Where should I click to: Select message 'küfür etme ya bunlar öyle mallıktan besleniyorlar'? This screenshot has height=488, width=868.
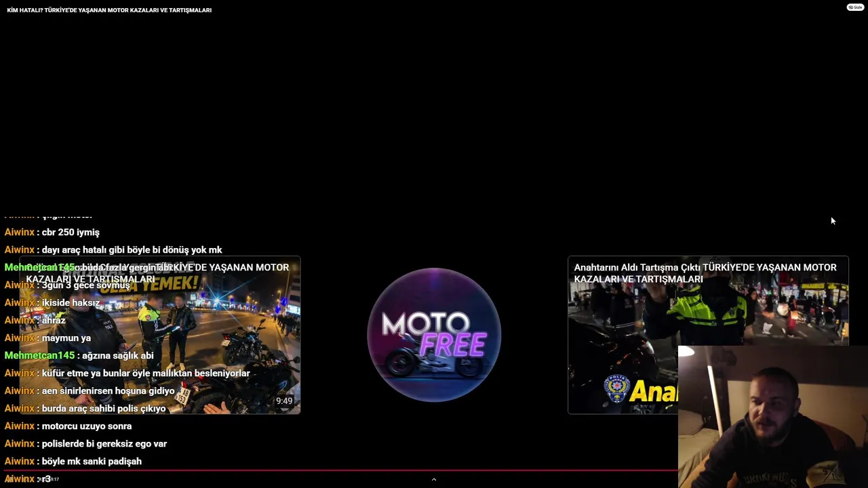pyautogui.click(x=146, y=373)
